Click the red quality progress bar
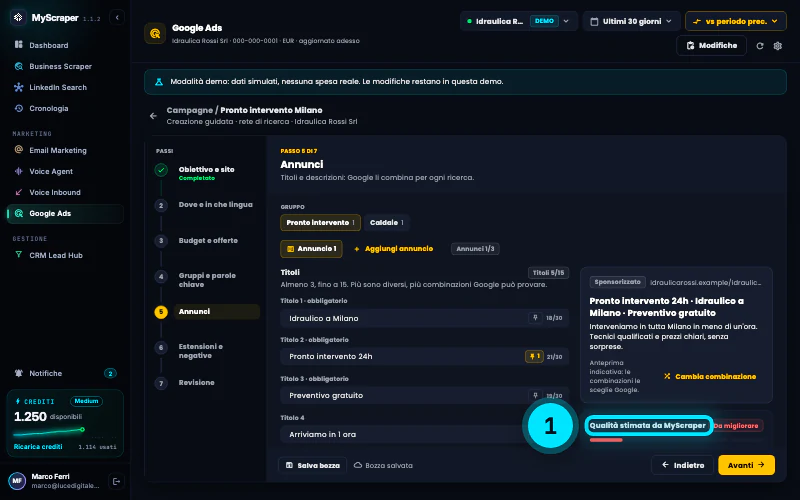 coord(606,440)
